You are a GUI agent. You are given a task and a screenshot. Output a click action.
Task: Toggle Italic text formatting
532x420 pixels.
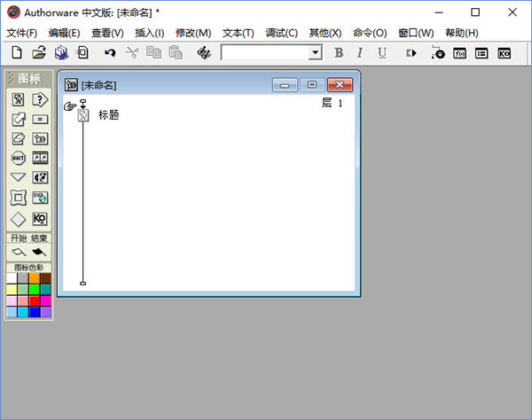(360, 53)
